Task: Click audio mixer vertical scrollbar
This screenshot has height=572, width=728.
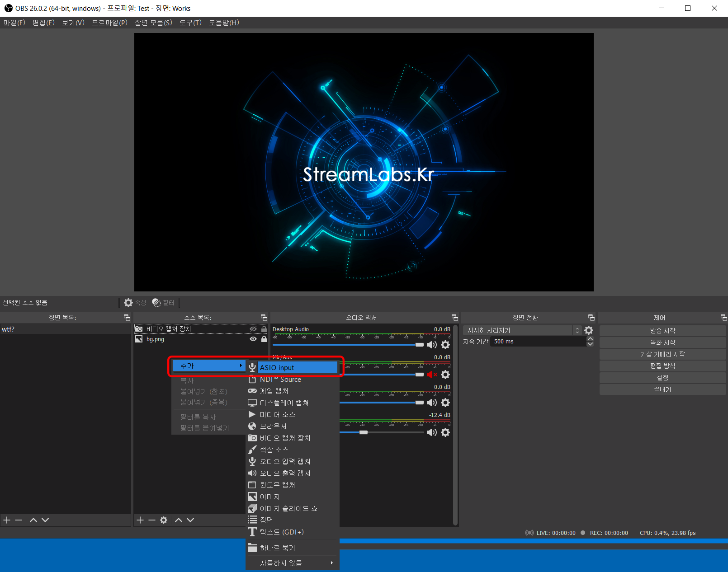Action: click(x=455, y=425)
